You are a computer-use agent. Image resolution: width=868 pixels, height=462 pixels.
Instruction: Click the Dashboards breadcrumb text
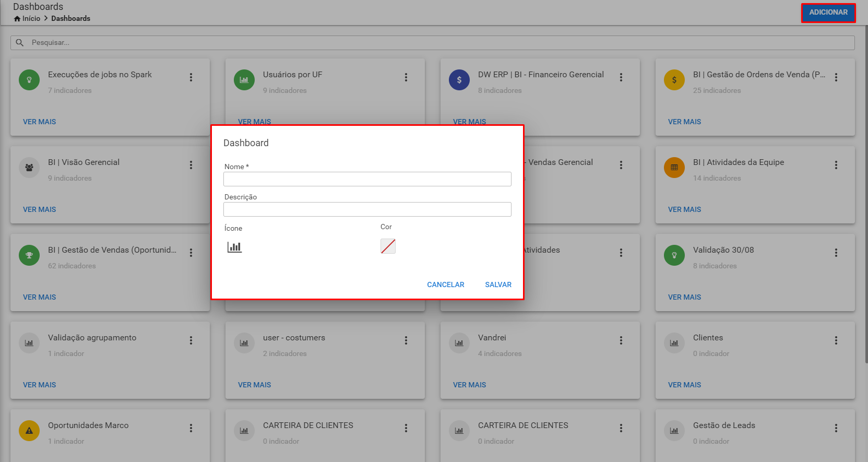pos(70,18)
